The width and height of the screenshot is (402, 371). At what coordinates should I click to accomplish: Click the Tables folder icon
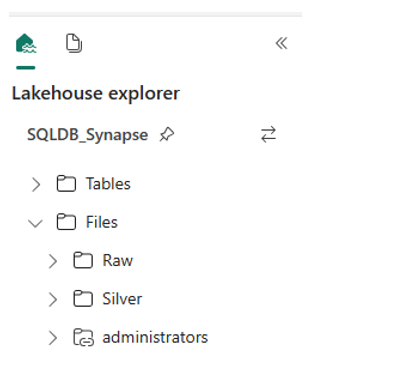(x=66, y=184)
